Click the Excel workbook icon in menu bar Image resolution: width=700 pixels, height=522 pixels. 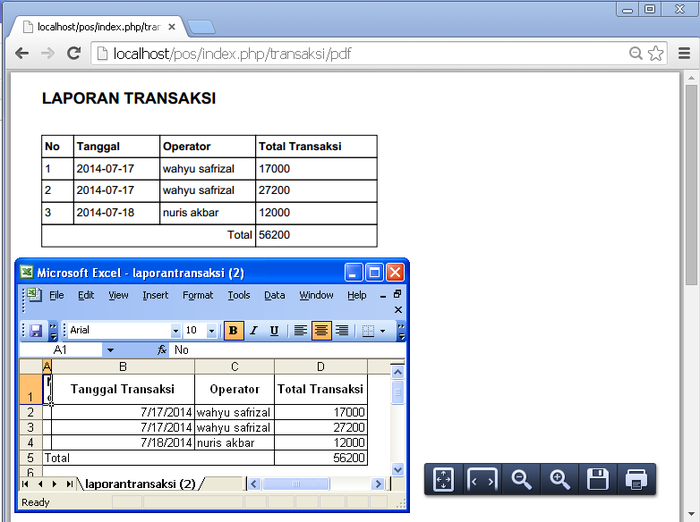[x=34, y=295]
